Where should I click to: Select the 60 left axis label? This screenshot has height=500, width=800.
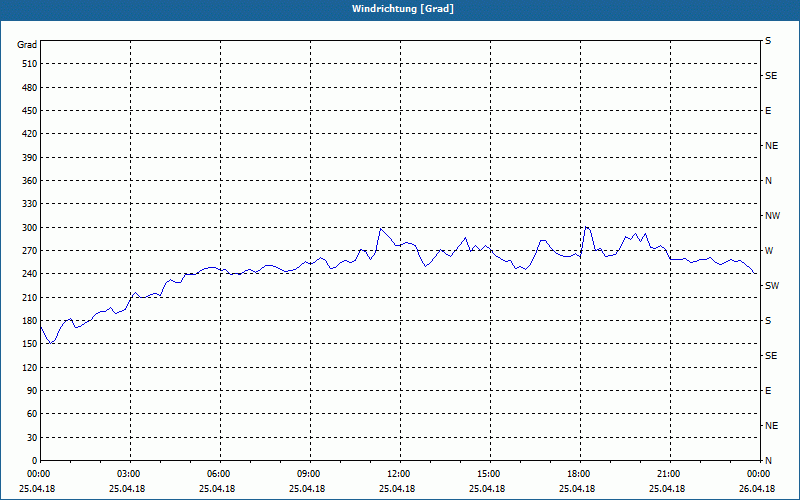click(32, 414)
